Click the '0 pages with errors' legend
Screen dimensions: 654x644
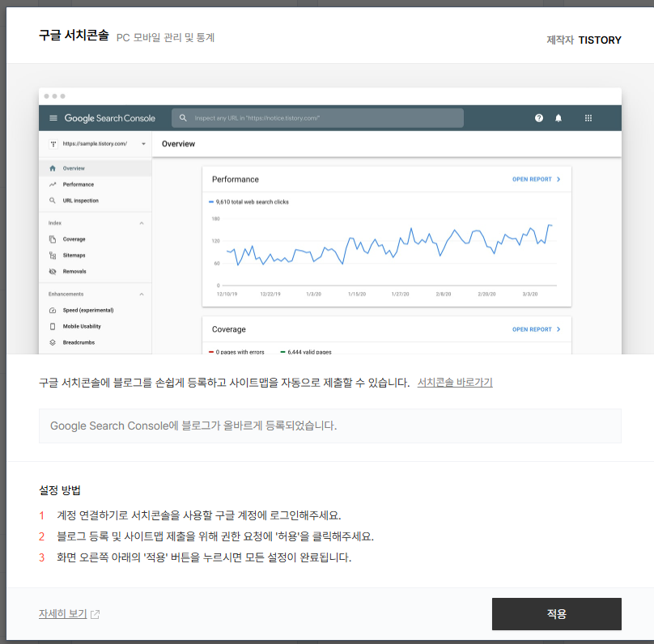click(237, 352)
